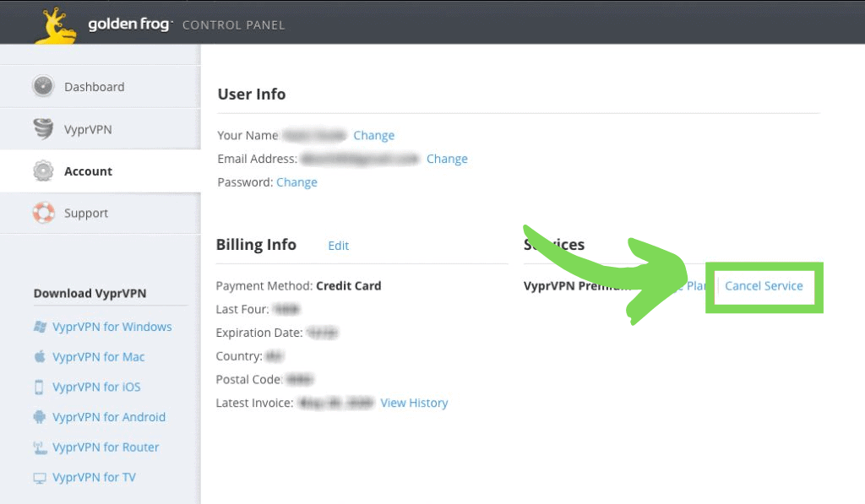Screen dimensions: 865x504
Task: Click the User Info heading
Action: click(252, 95)
